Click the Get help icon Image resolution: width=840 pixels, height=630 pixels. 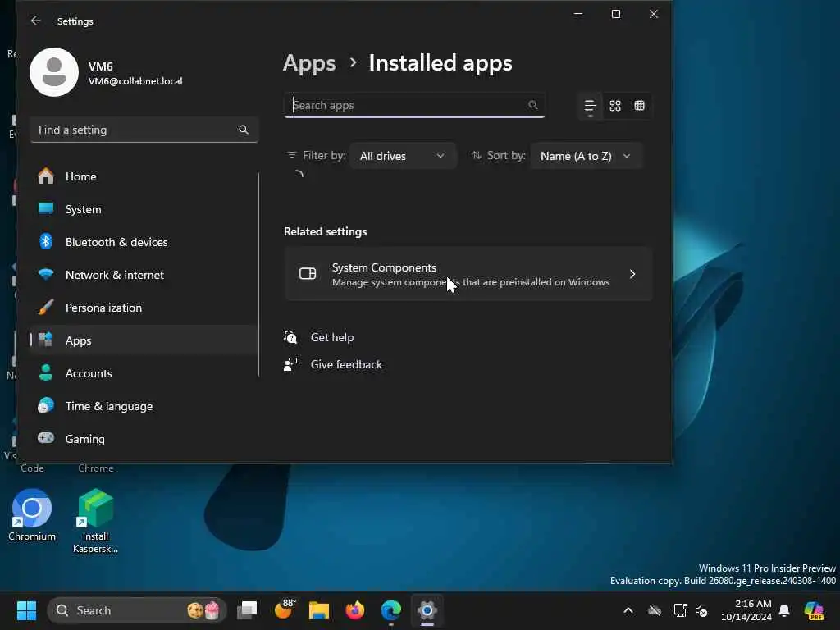tap(290, 337)
